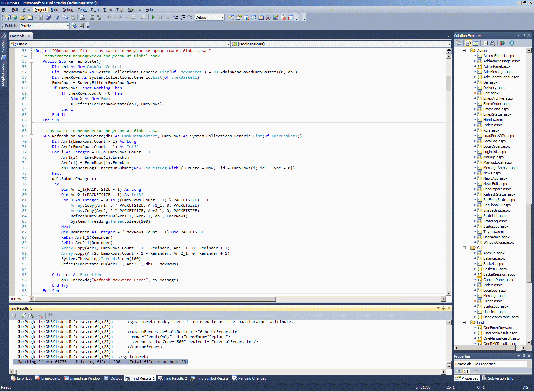Select OneEmexRow.ascx in Find folder

[499, 328]
